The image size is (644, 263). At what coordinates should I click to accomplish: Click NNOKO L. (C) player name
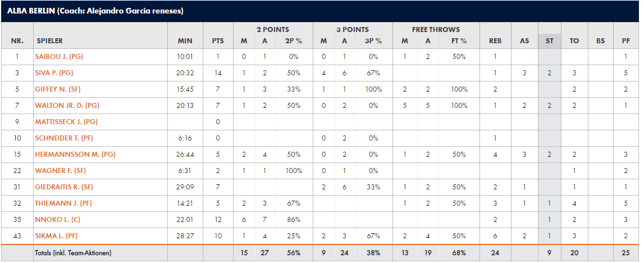(x=58, y=219)
